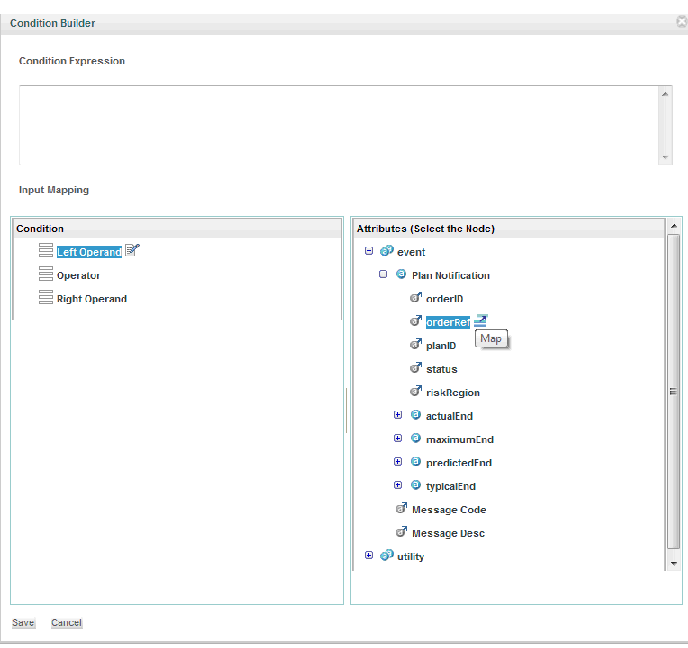Close the Condition Builder dialog
This screenshot has height=648, width=688.
[682, 21]
